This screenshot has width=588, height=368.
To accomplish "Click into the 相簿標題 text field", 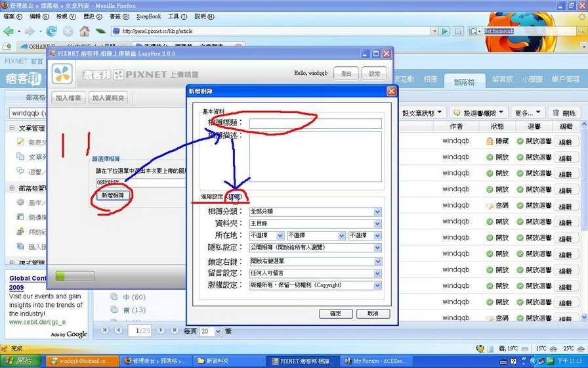I will tap(316, 124).
